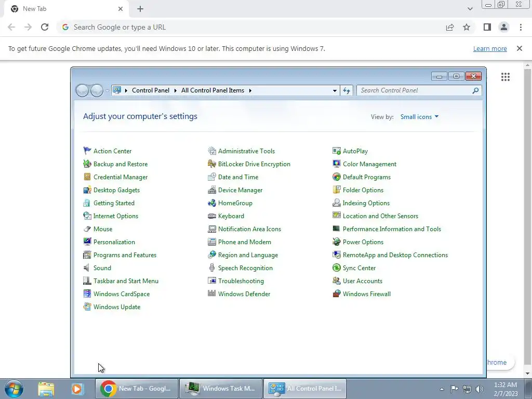Screen dimensions: 532x399
Task: Click the AutoPlay icon
Action: pos(337,151)
